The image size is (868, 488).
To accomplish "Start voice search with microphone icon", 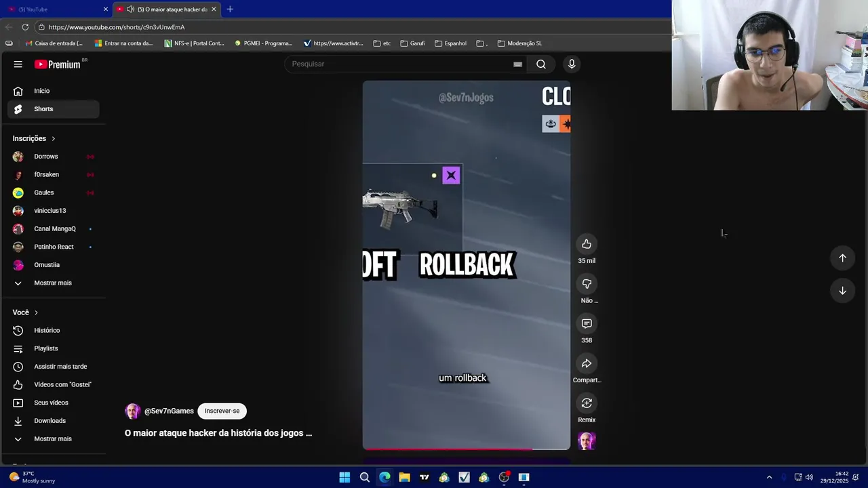I will pos(572,64).
